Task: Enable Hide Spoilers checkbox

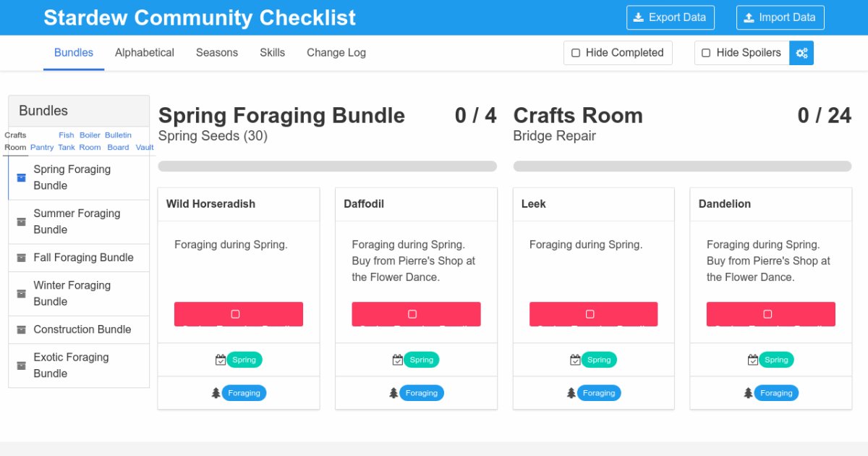Action: click(x=707, y=53)
